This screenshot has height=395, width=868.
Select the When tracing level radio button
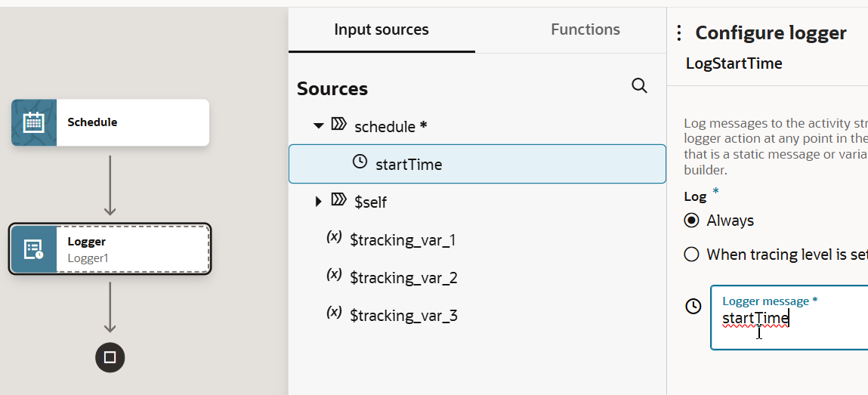(691, 255)
